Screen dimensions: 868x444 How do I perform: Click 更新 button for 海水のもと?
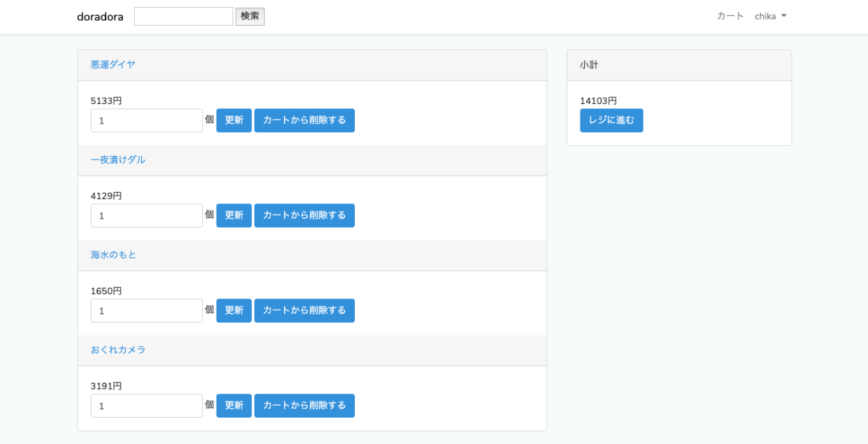point(234,311)
